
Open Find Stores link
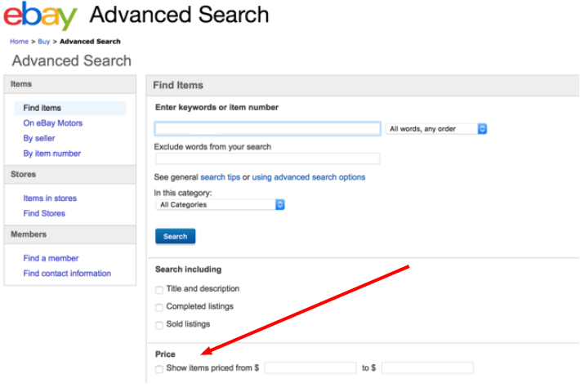click(44, 213)
